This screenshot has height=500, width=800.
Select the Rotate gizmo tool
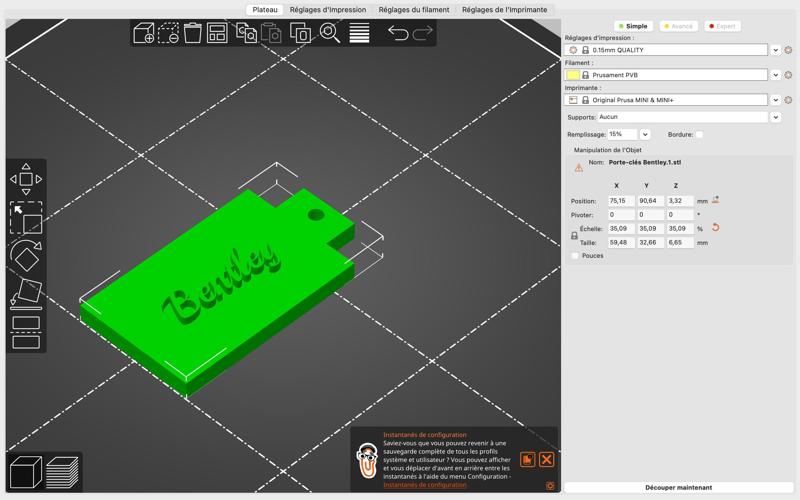click(x=26, y=256)
